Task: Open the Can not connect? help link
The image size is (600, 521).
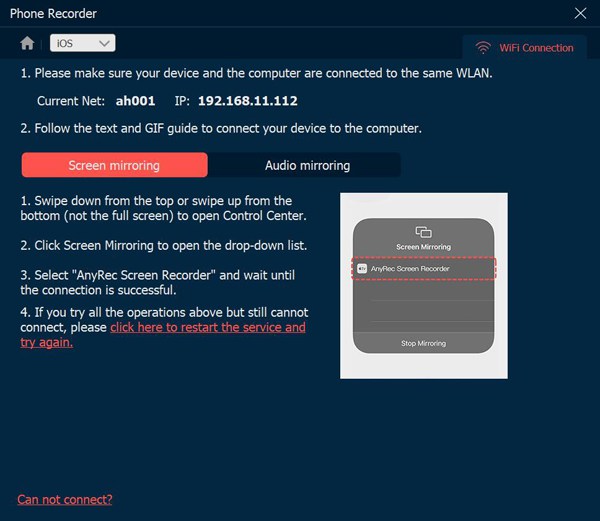Action: pos(65,499)
